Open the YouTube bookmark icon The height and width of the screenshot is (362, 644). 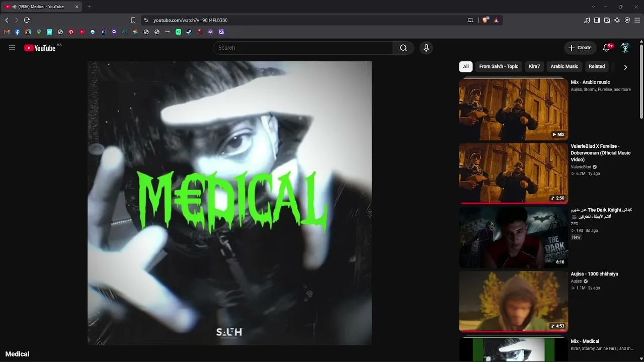coord(82,32)
